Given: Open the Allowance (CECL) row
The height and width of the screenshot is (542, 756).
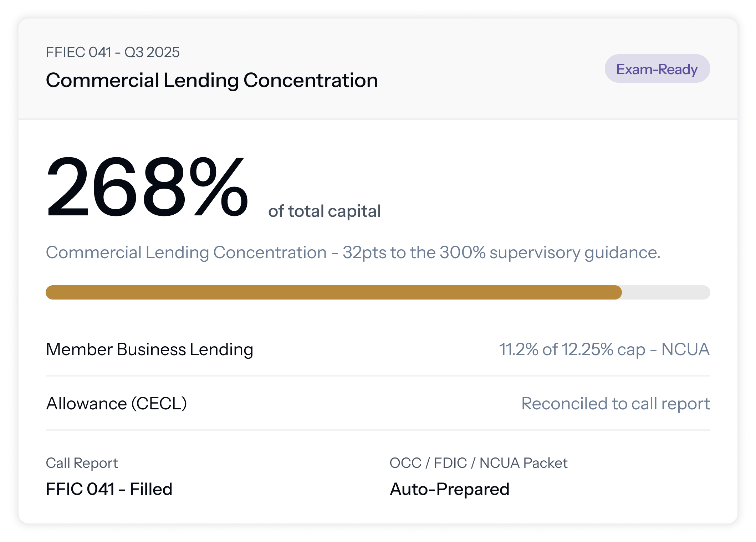Looking at the screenshot, I should coord(378,403).
